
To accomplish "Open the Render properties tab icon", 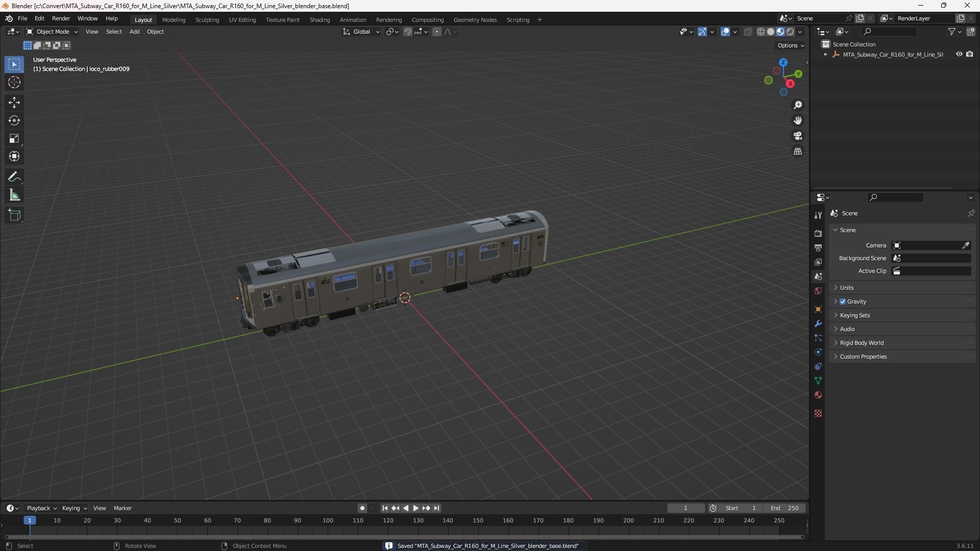I will point(818,233).
